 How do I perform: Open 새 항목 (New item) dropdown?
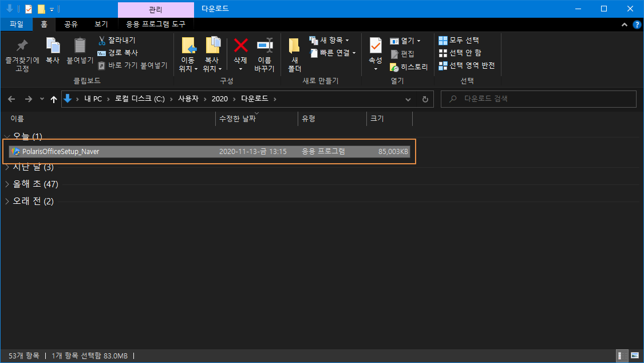pyautogui.click(x=329, y=40)
